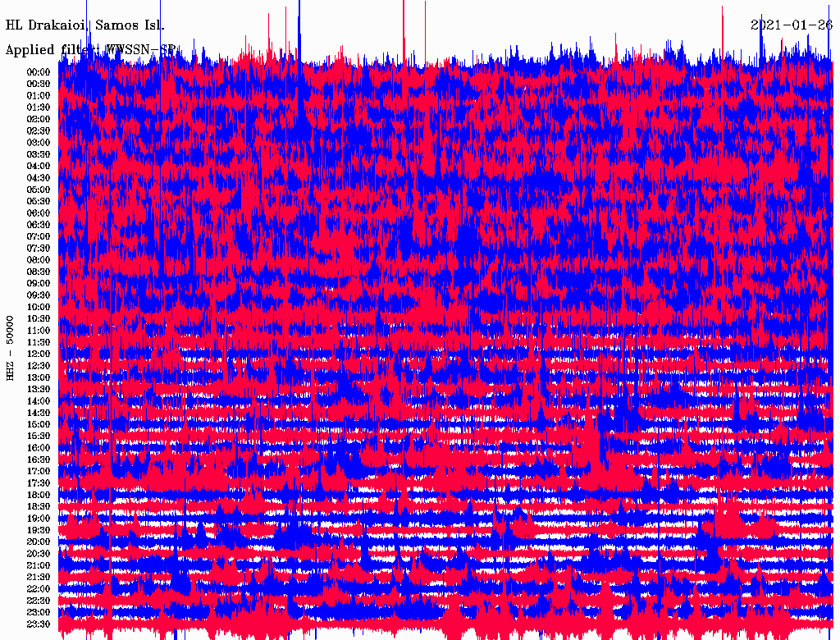Viewport: 840px width, 640px height.
Task: Choose the 22:30 time row label
Action: 39,601
